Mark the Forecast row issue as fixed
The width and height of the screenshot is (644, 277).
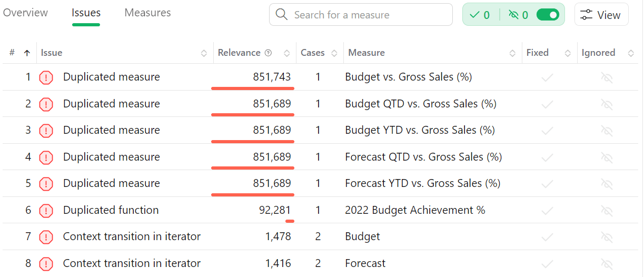pos(547,264)
